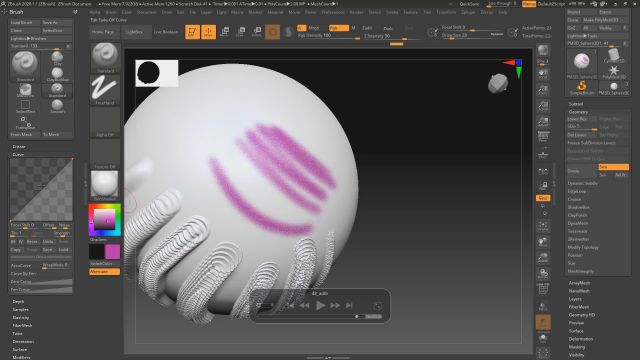Expand the ZRemesher section
640x360 pixels.
[578, 240]
